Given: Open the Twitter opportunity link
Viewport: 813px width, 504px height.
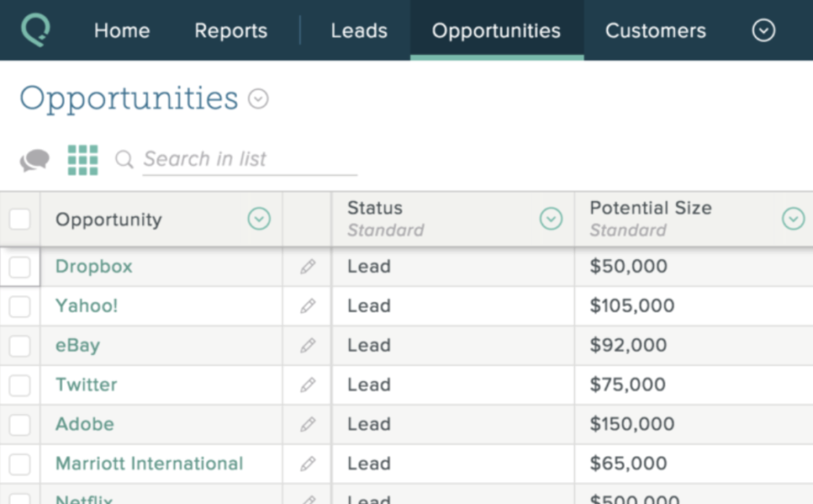Looking at the screenshot, I should [86, 385].
